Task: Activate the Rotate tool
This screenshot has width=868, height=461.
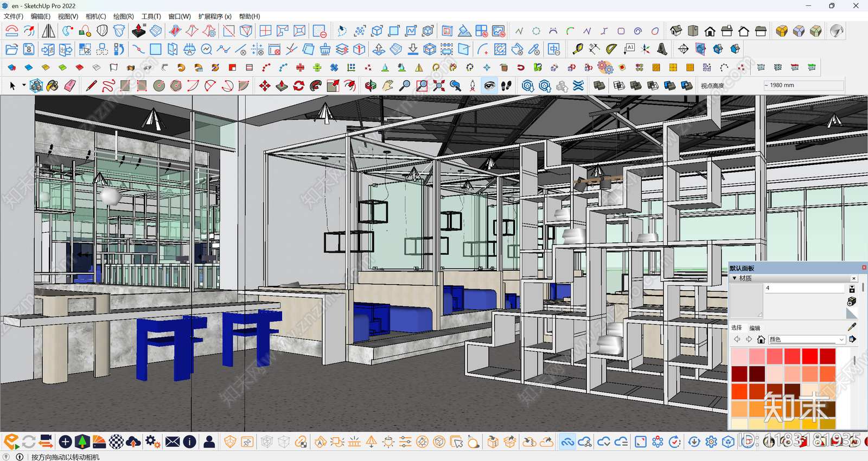Action: click(x=299, y=86)
